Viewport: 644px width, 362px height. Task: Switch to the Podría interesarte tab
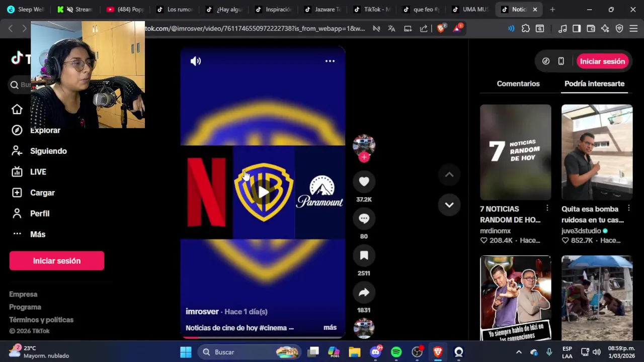pos(594,84)
